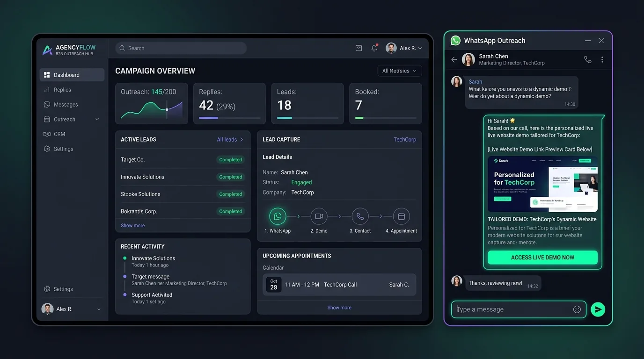Open the TechCorp demo preview thumbnail
This screenshot has width=644, height=359.
(x=542, y=184)
